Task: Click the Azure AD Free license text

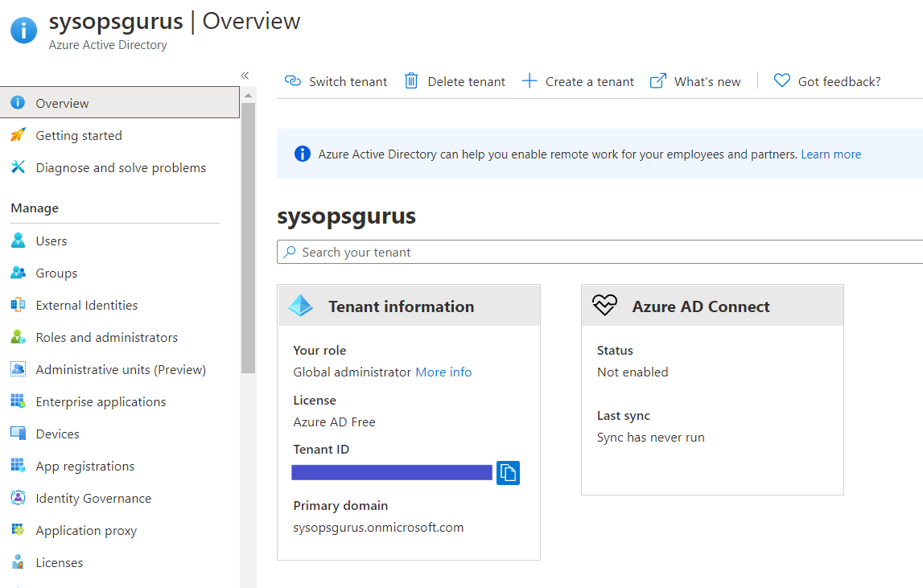Action: (334, 422)
